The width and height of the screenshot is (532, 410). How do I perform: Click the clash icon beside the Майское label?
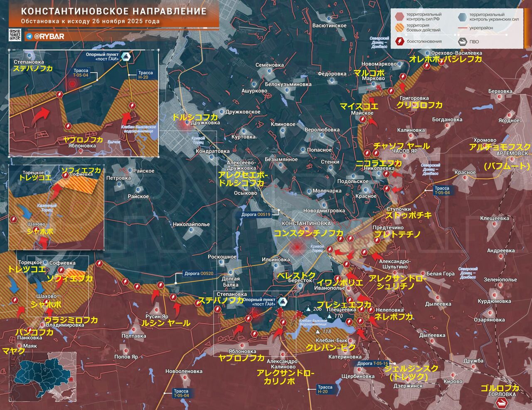click(363, 120)
